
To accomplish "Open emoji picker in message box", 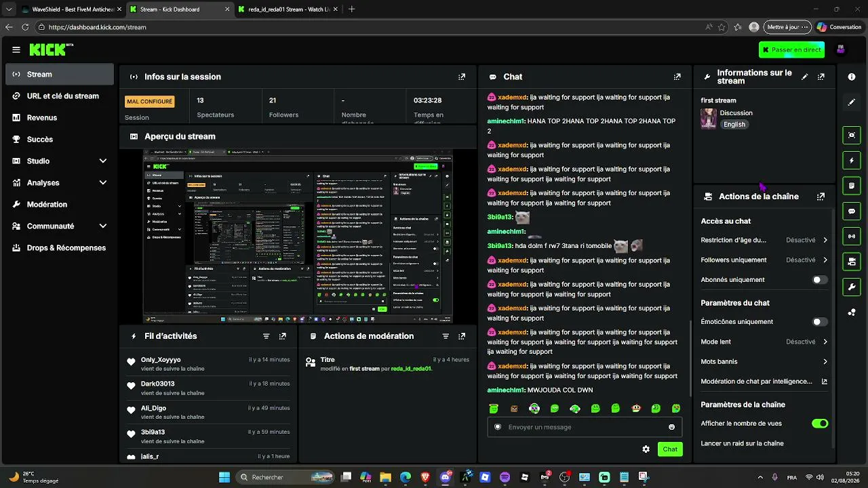I will [672, 427].
